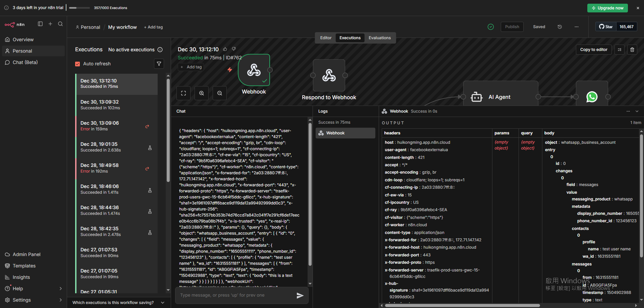Click the Upgrade now button

pos(607,8)
